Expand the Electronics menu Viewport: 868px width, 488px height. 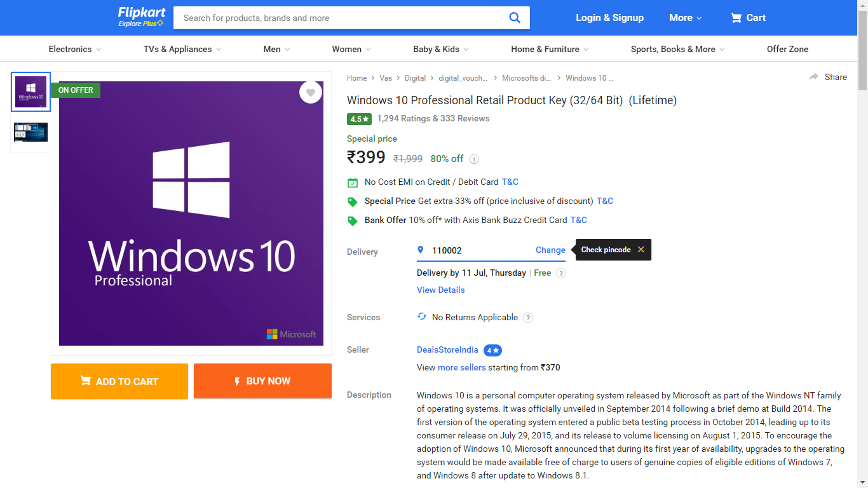(x=74, y=49)
